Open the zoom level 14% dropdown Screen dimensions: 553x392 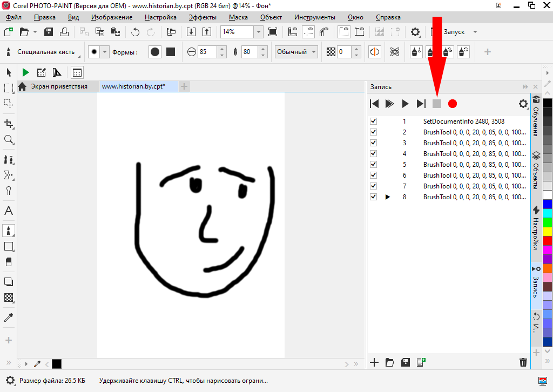[258, 32]
